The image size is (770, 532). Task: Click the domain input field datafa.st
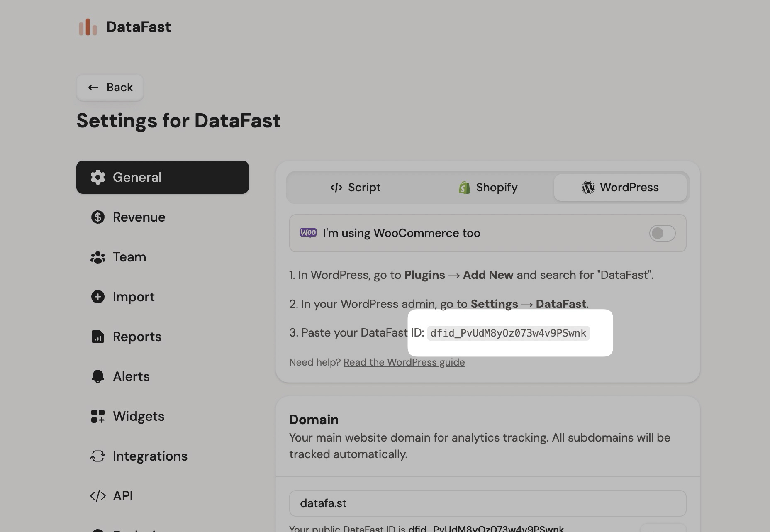pos(487,503)
